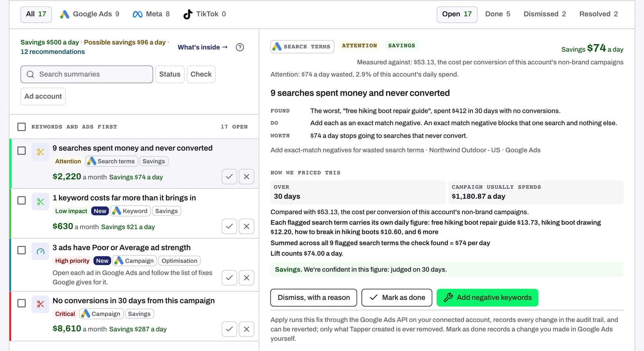This screenshot has height=351, width=644.
Task: Show Resolved 2 recommendations
Action: tap(599, 14)
